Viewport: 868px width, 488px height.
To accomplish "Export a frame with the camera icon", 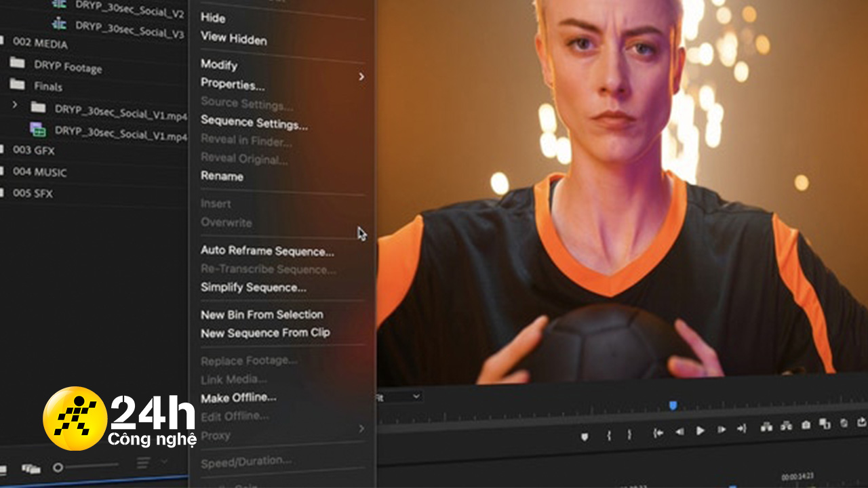I will tap(806, 425).
